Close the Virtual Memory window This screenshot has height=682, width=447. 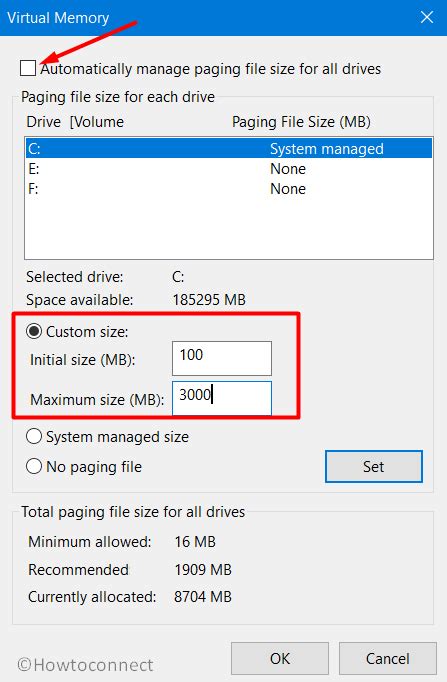coord(427,17)
